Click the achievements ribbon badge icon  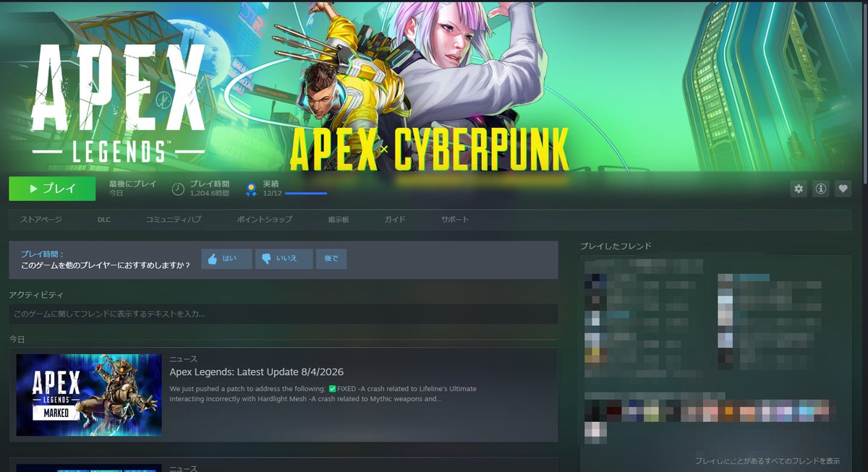click(251, 189)
